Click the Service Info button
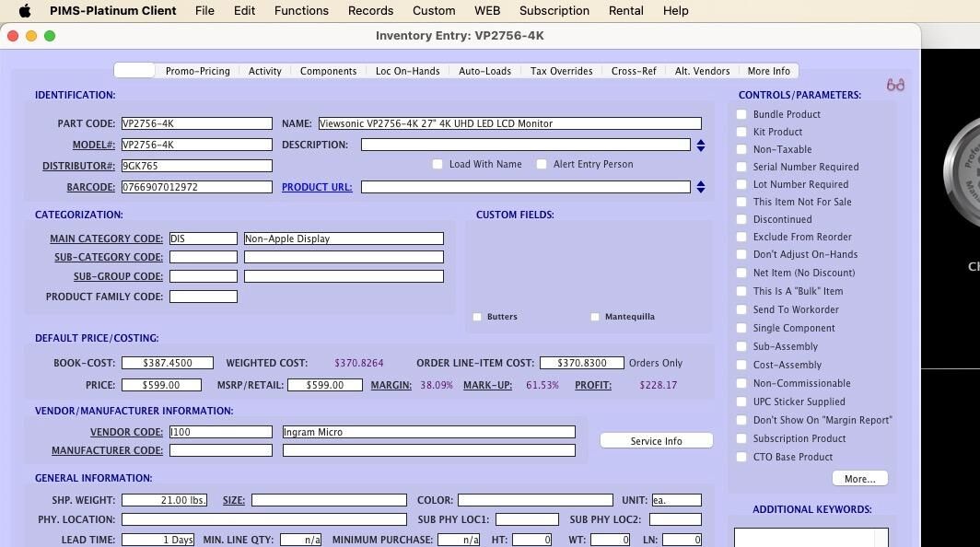The image size is (980, 547). (656, 441)
